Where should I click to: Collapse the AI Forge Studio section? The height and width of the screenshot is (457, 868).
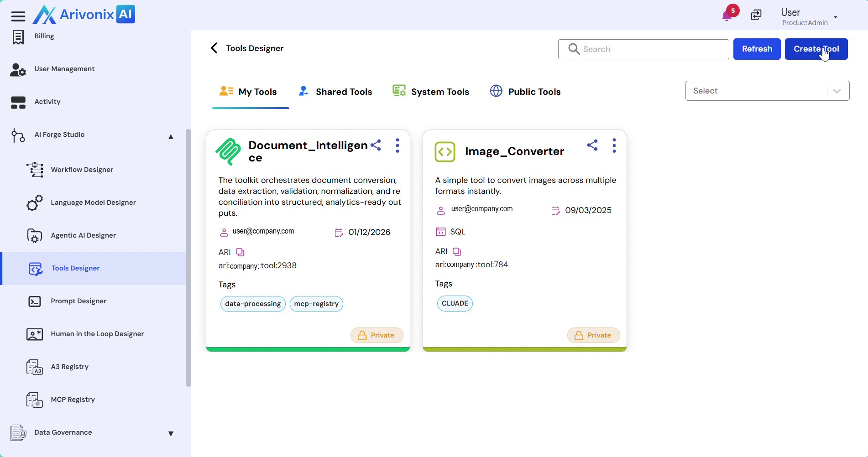click(171, 136)
